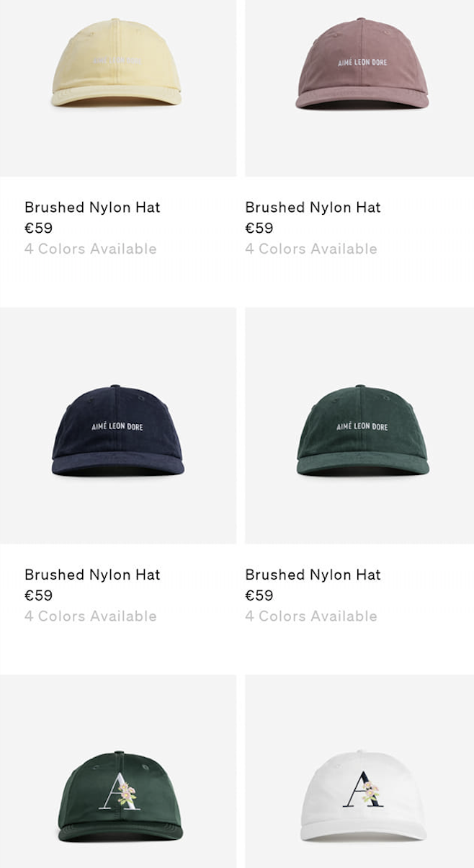Open the white floral letter A cap
The height and width of the screenshot is (868, 474).
pyautogui.click(x=359, y=771)
